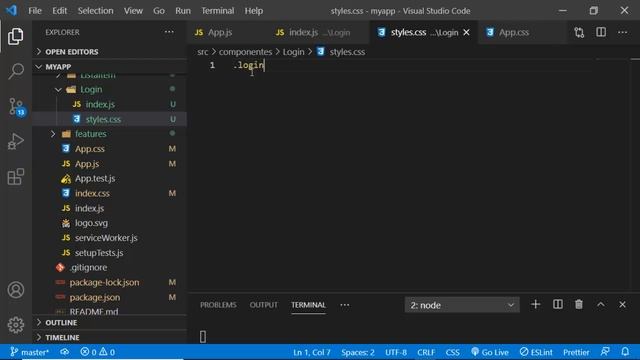640x360 pixels.
Task: Open notifications bell in status bar
Action: coord(625,351)
